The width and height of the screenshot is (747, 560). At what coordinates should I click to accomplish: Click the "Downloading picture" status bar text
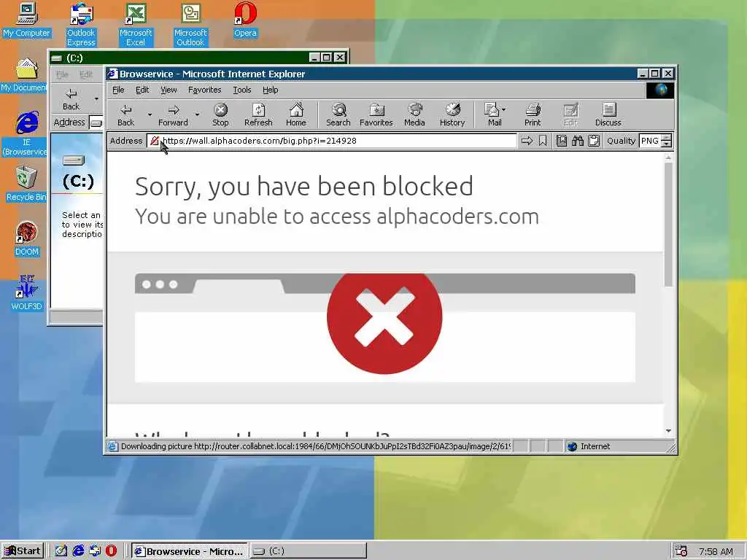coord(316,447)
